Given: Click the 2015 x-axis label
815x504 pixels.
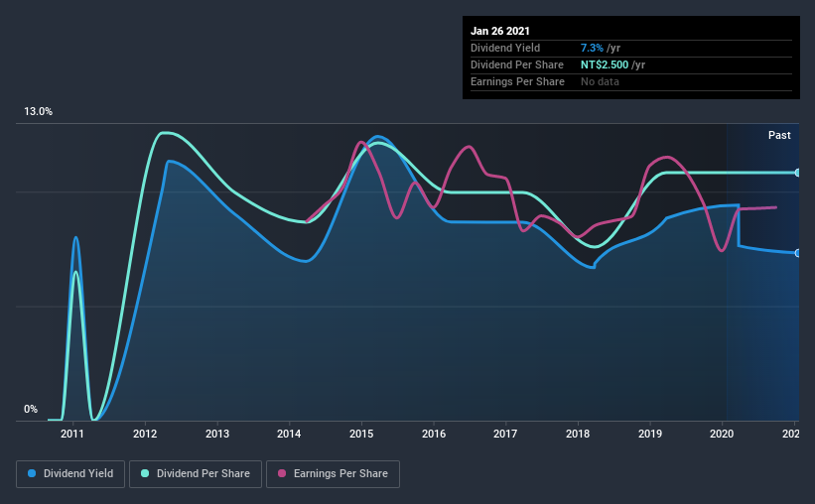Looking at the screenshot, I should pyautogui.click(x=361, y=434).
